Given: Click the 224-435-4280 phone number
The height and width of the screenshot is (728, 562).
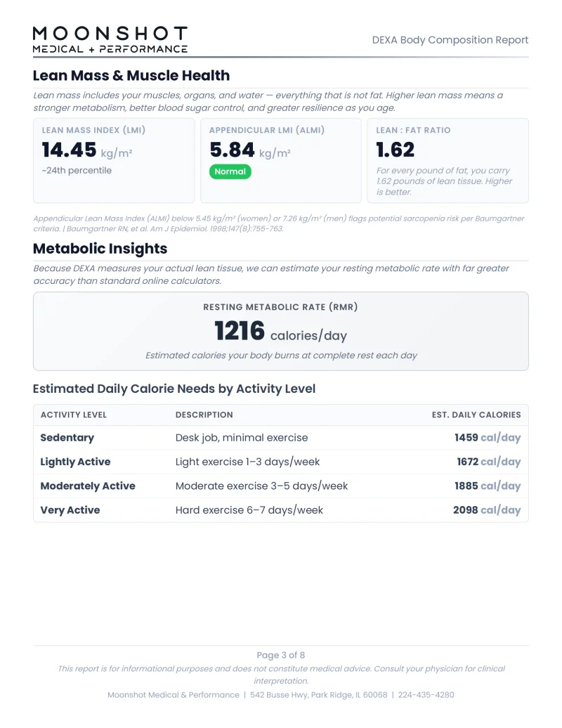Looking at the screenshot, I should (x=426, y=695).
